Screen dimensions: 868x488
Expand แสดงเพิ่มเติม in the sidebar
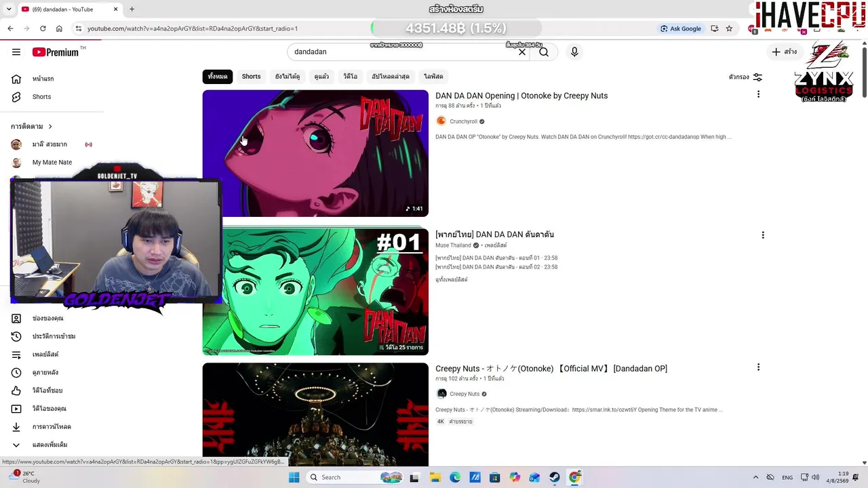(x=50, y=445)
